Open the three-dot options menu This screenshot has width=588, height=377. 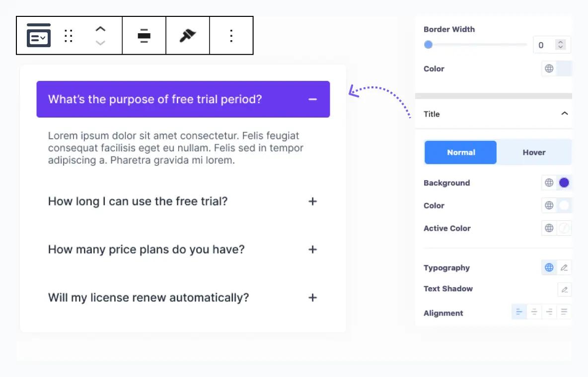coord(231,36)
